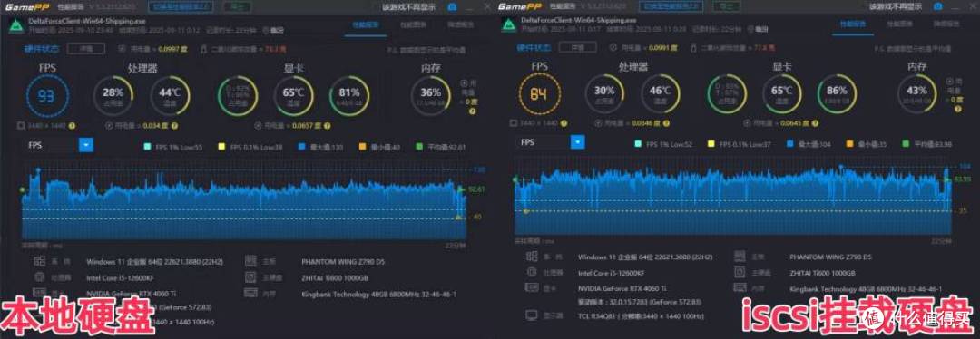Click memory icon beside Kingbank Technology in left window
Image resolution: width=980 pixels, height=339 pixels.
coord(250,293)
